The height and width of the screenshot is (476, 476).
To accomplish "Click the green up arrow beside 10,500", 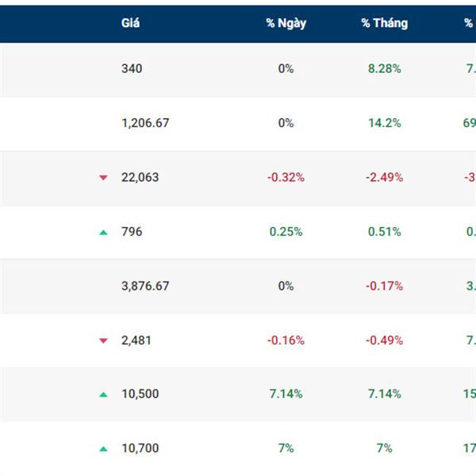I will point(103,394).
